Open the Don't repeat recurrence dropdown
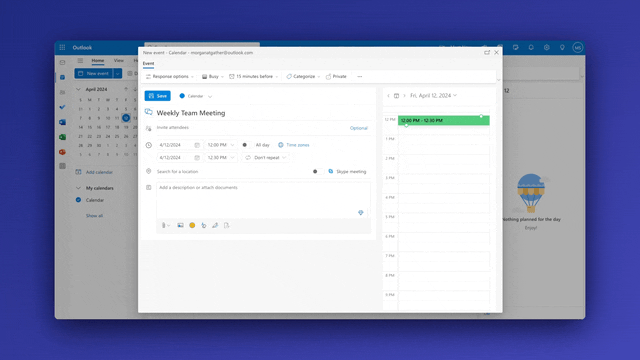640x360 pixels. (x=266, y=158)
